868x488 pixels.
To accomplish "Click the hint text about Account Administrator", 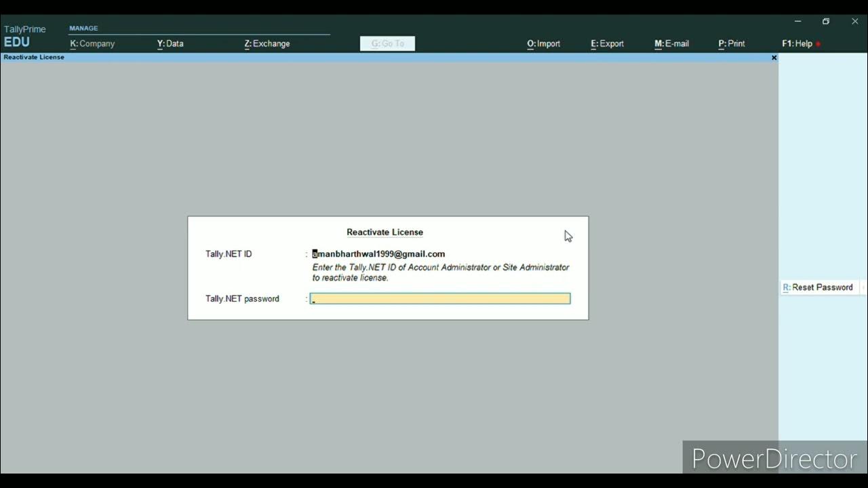I will (x=441, y=272).
